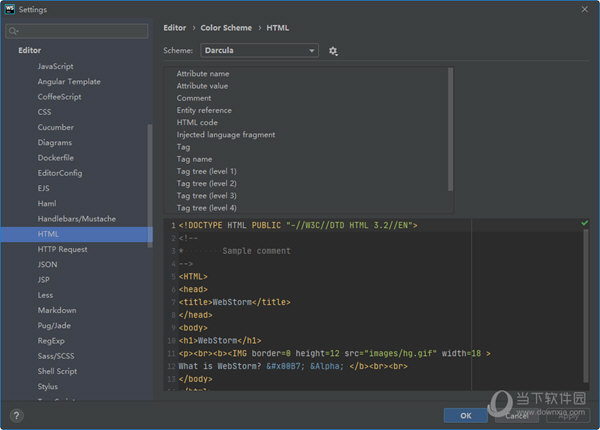Click green inspection checkmark in preview
Image resolution: width=600 pixels, height=430 pixels.
pos(585,223)
